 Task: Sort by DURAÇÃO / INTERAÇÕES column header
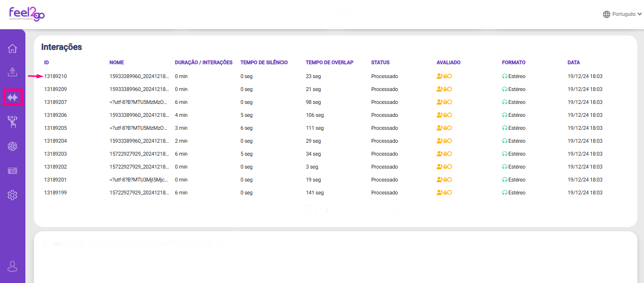tap(204, 62)
